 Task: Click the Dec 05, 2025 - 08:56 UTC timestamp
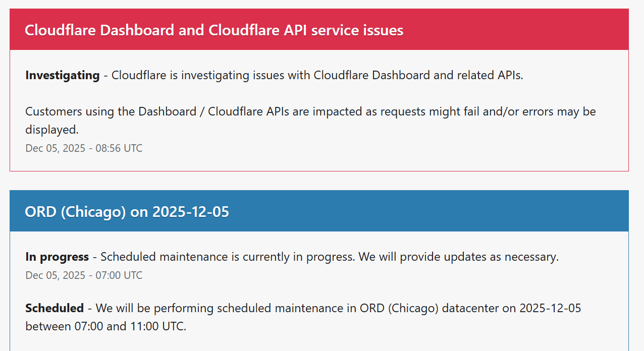pos(84,148)
